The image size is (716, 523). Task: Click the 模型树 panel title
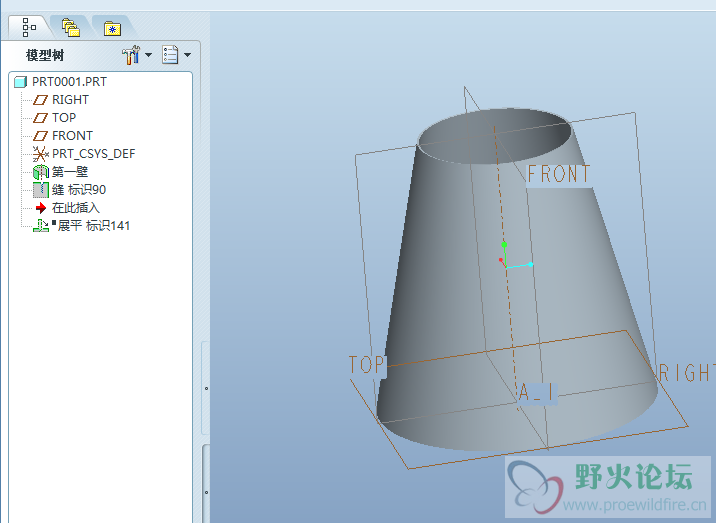tap(45, 56)
